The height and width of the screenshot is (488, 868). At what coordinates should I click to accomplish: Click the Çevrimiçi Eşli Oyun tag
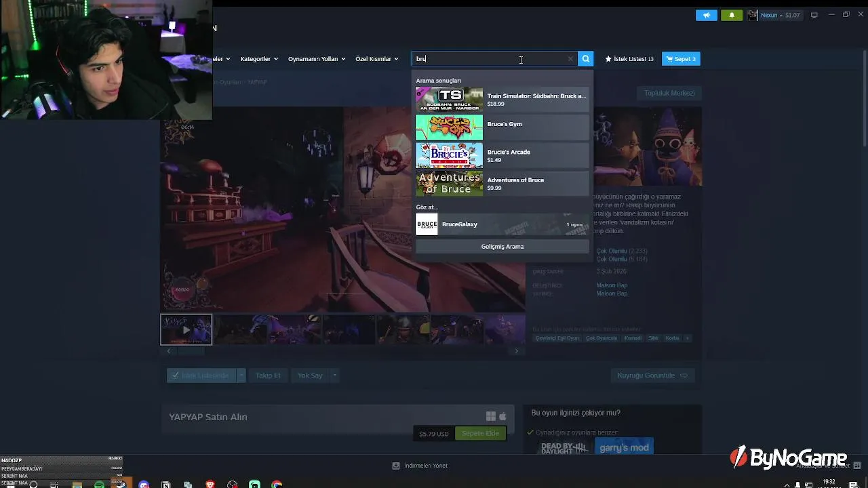557,338
